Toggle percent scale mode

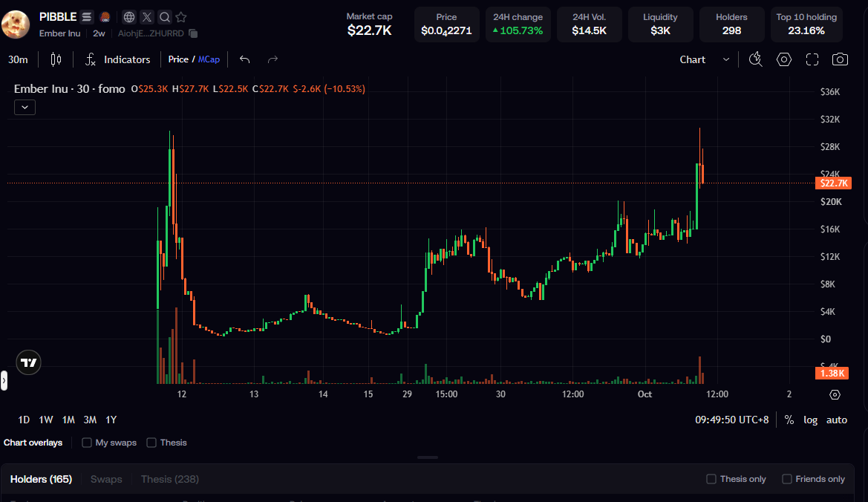point(789,420)
